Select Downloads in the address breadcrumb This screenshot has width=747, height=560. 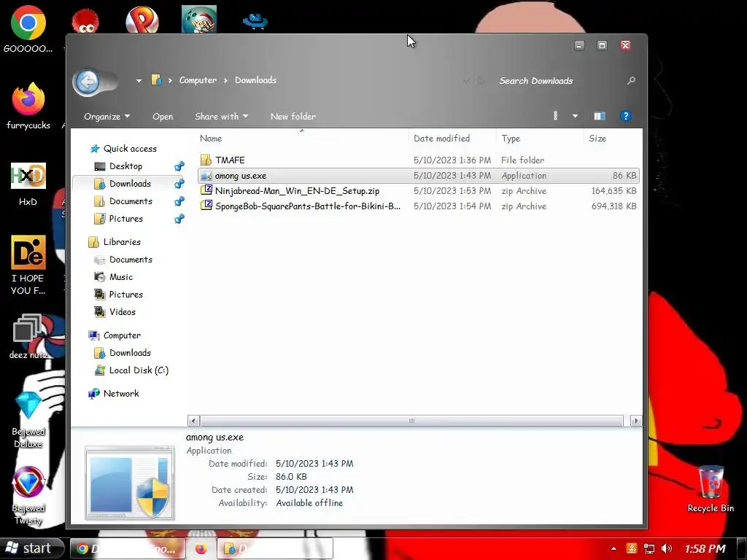255,80
